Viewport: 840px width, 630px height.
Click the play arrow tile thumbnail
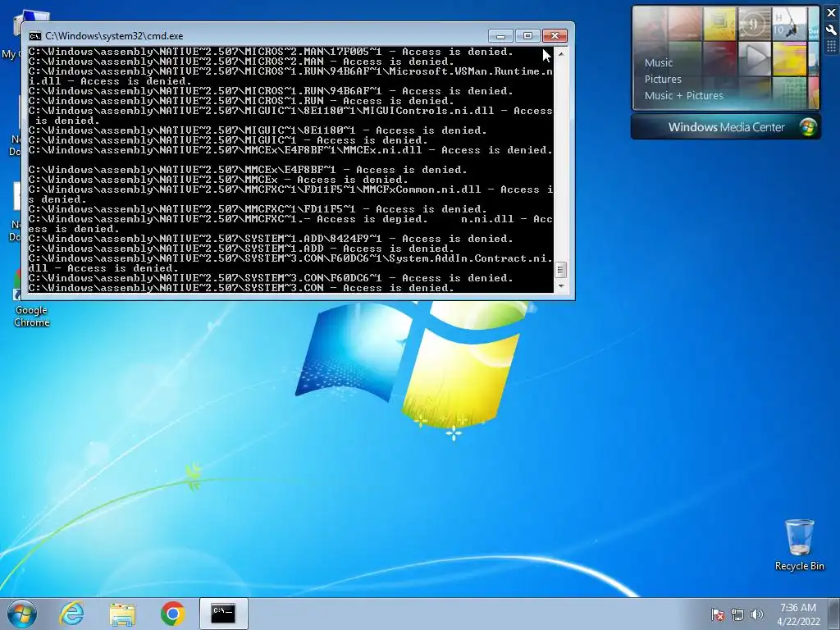(x=755, y=59)
